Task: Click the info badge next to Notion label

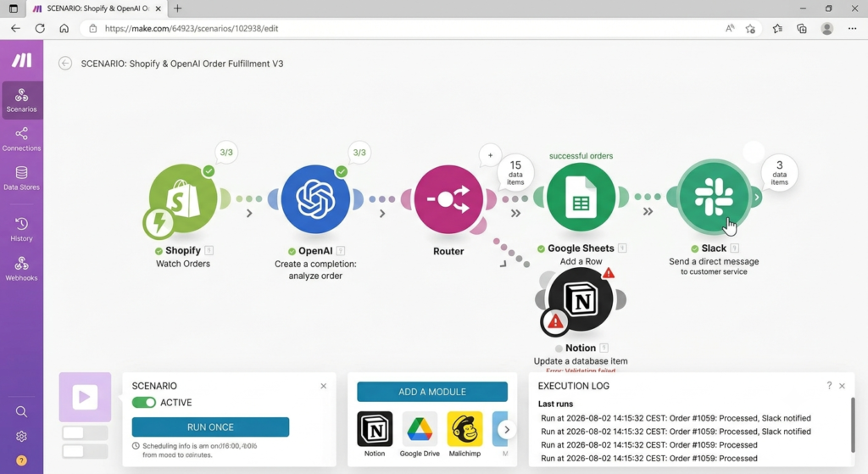Action: [x=604, y=348]
